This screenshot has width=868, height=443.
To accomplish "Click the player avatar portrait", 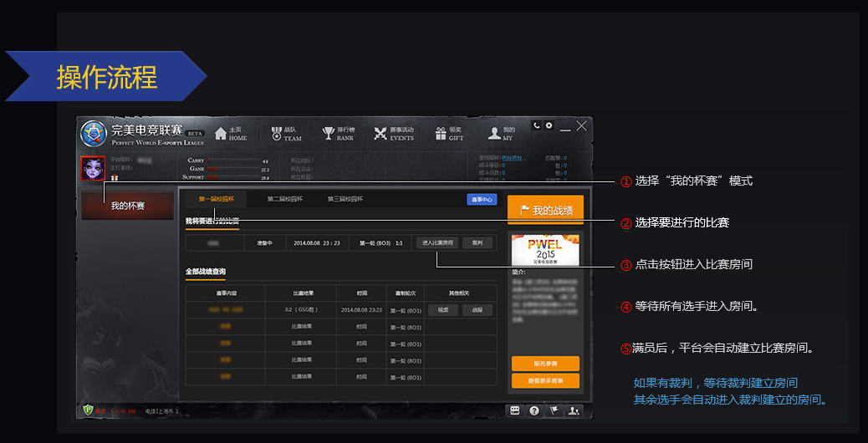I will point(93,169).
